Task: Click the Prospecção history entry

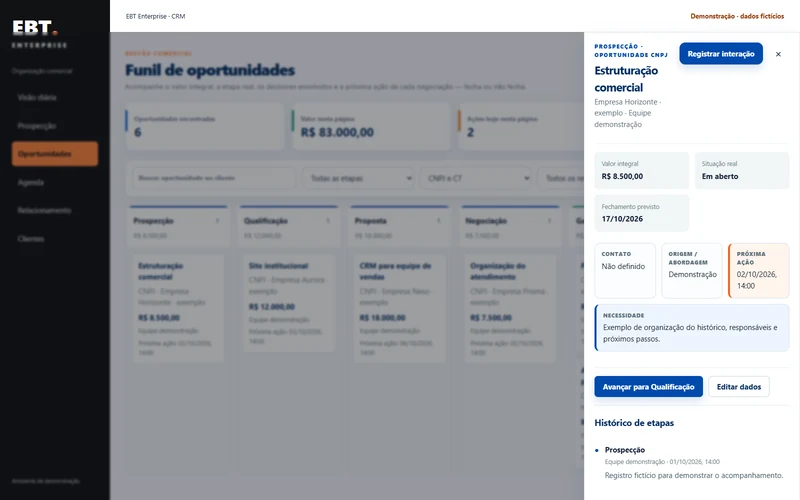Action: 624,449
